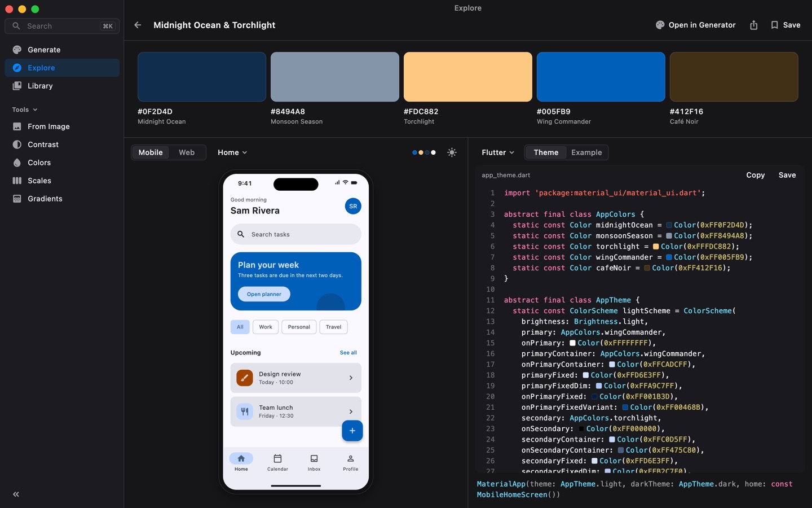Click the palette color dots indicator
Image resolution: width=812 pixels, height=508 pixels.
(424, 152)
